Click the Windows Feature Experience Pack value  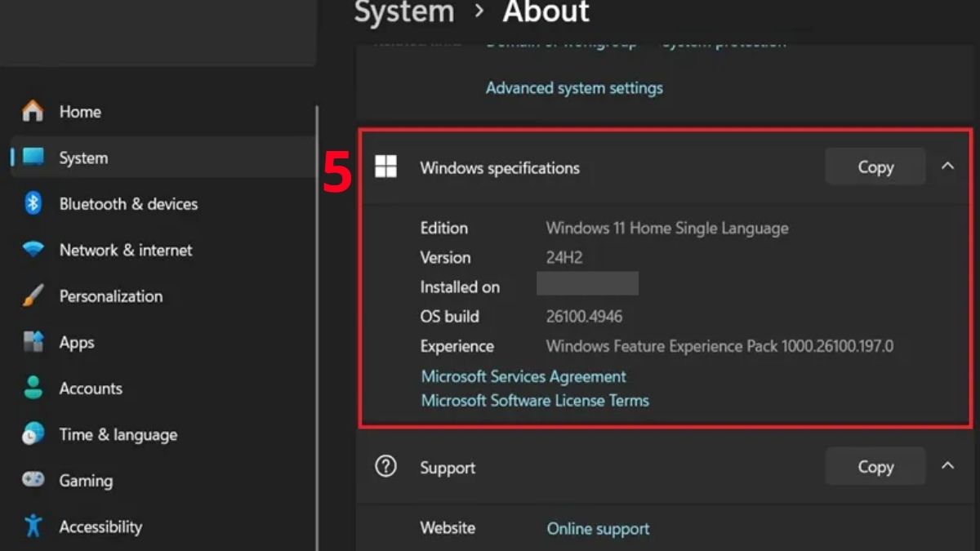pyautogui.click(x=719, y=346)
